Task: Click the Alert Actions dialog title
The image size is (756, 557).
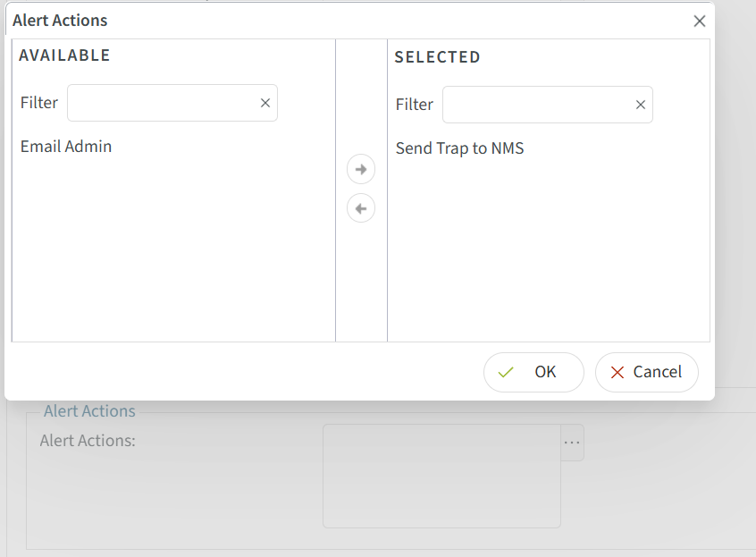Action: 60,20
